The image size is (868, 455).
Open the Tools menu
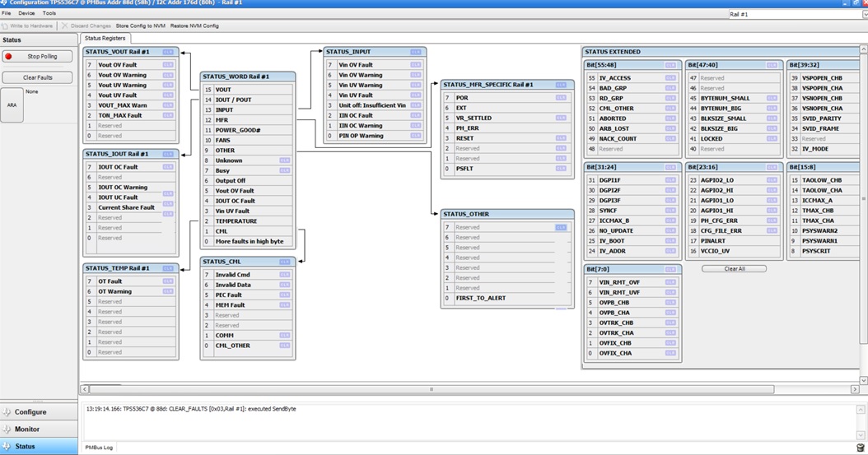click(x=49, y=13)
